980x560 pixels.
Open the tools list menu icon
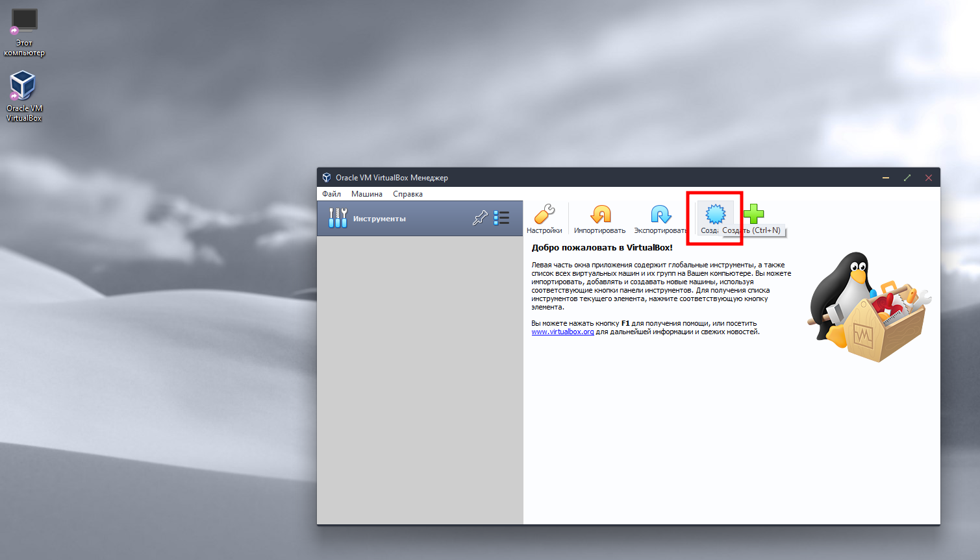click(501, 218)
